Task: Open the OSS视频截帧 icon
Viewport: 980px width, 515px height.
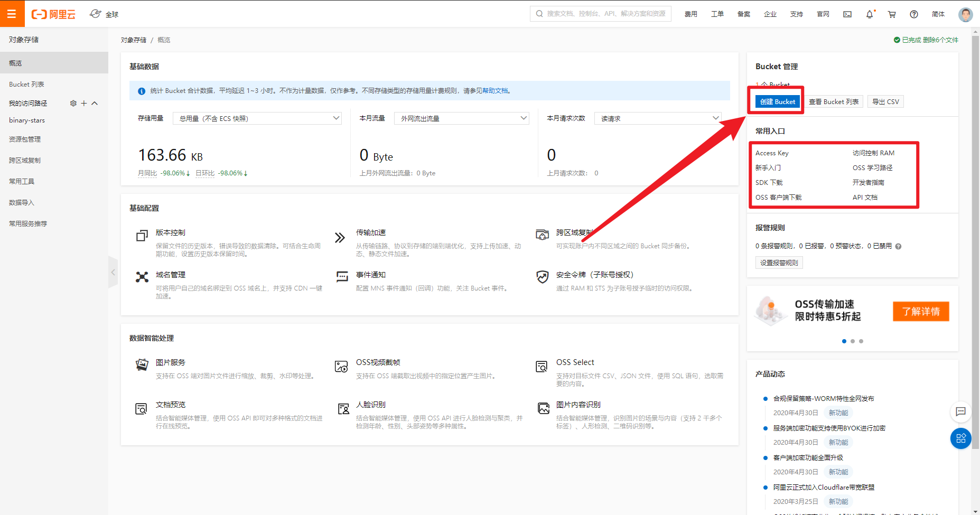Action: (x=341, y=366)
